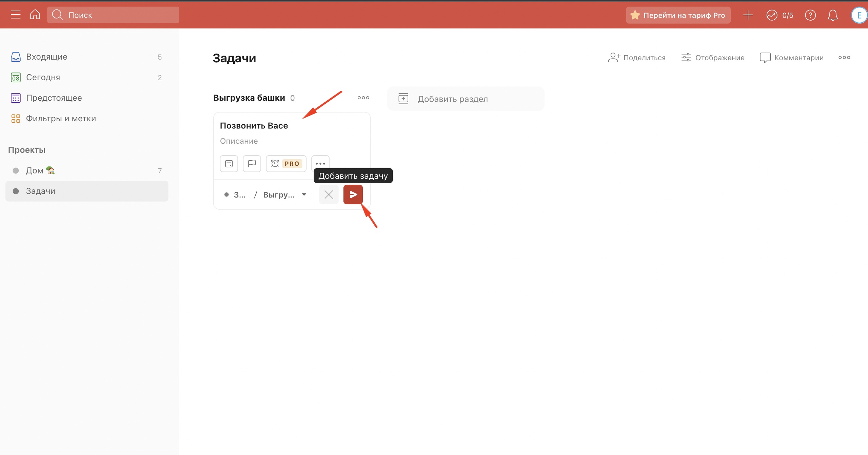Open the help question mark icon
Image resolution: width=868 pixels, height=455 pixels.
pos(810,15)
